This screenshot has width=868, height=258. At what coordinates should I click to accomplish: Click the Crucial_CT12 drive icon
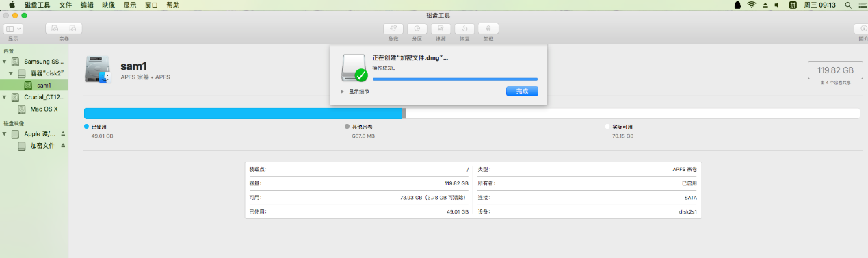pos(15,97)
